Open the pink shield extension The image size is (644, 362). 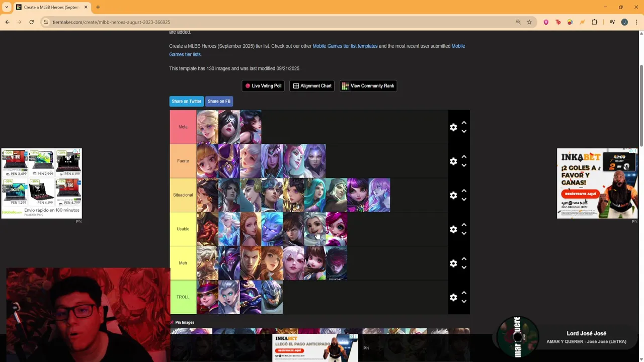click(546, 22)
